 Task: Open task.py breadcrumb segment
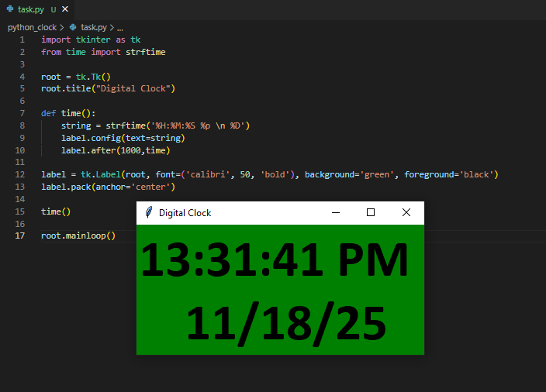pos(94,27)
